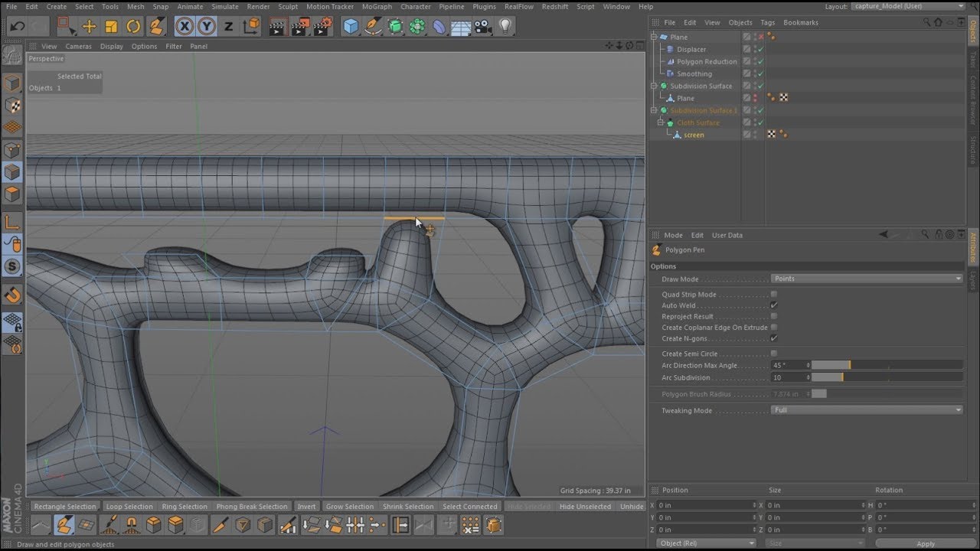Open the MoGraph menu
Viewport: 980px width, 551px height.
(377, 7)
